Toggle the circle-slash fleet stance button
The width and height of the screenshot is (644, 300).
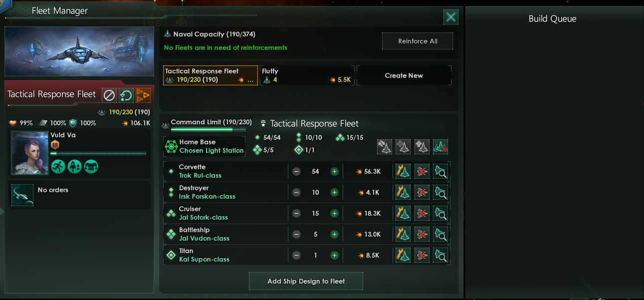[x=109, y=95]
